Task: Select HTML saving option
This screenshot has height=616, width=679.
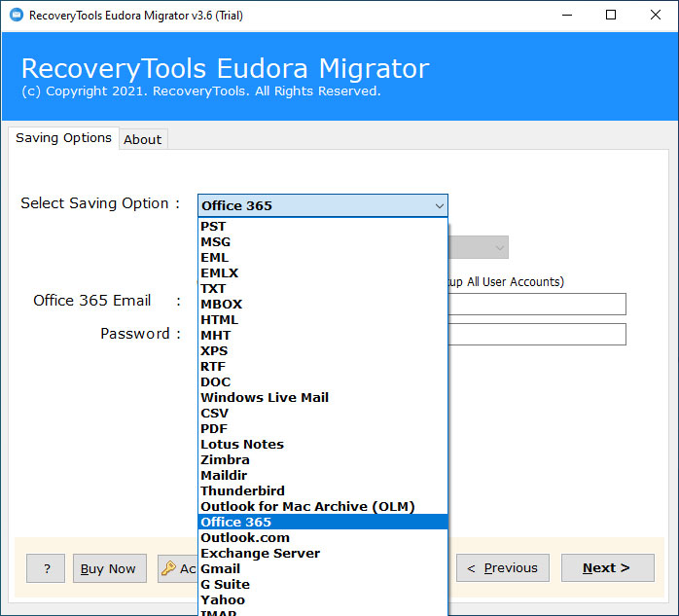Action: pyautogui.click(x=323, y=320)
